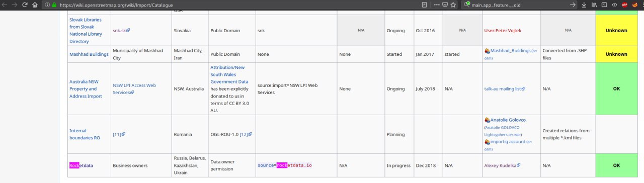Go to browser home page
This screenshot has height=183, width=644.
tap(34, 5)
